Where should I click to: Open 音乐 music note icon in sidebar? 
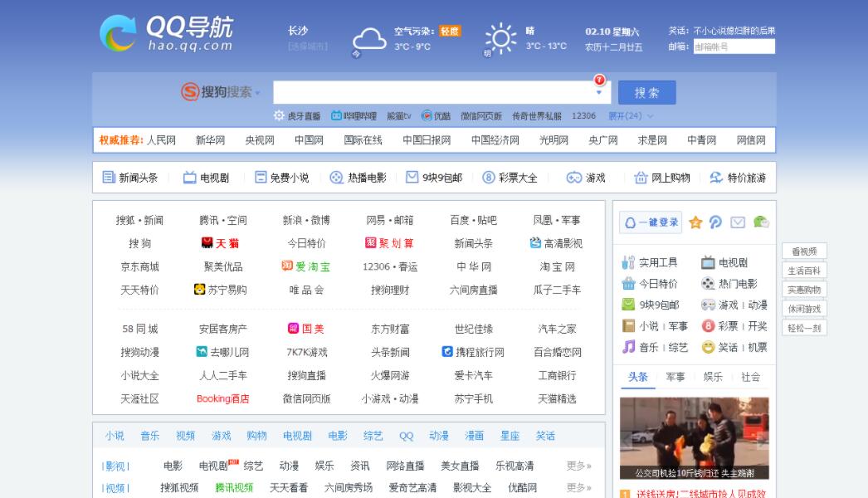point(628,347)
